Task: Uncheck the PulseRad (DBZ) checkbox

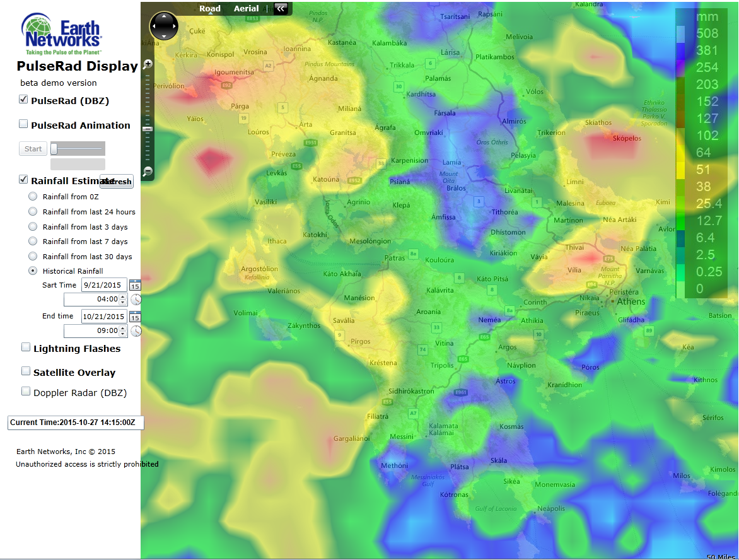Action: click(23, 99)
